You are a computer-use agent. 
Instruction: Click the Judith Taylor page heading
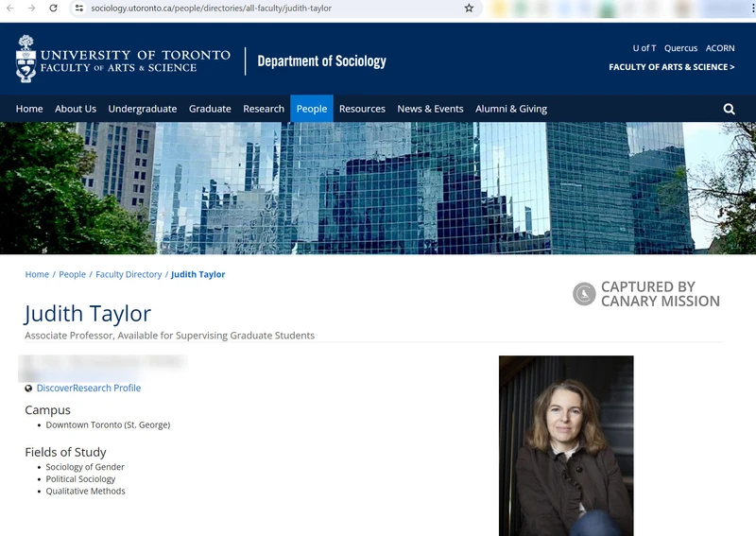point(88,314)
